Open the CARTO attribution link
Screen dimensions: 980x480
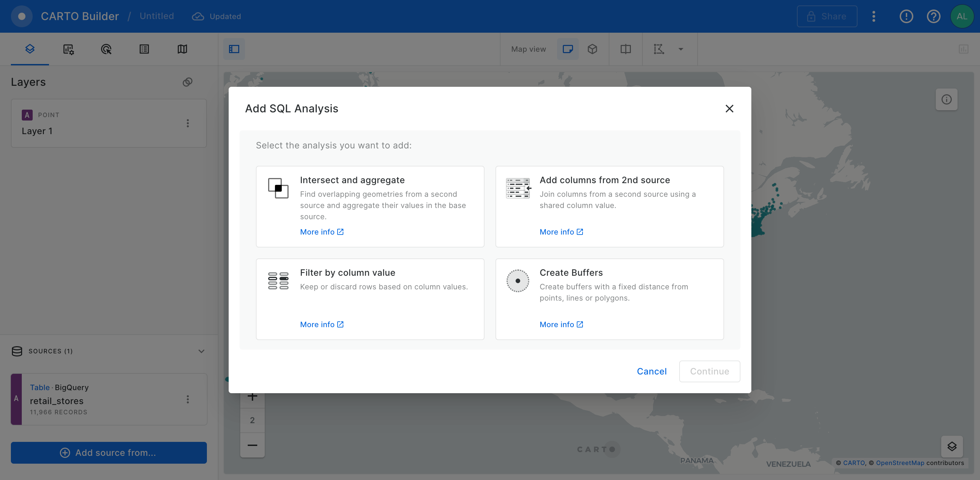pos(854,463)
